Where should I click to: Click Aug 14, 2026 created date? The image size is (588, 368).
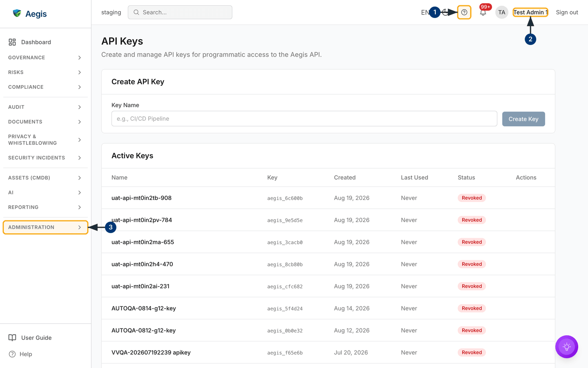[352, 308]
